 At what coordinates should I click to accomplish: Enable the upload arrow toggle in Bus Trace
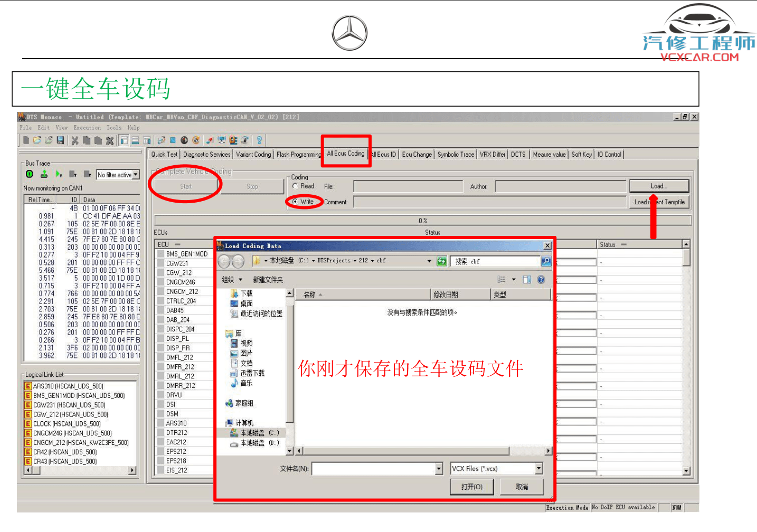click(x=44, y=174)
